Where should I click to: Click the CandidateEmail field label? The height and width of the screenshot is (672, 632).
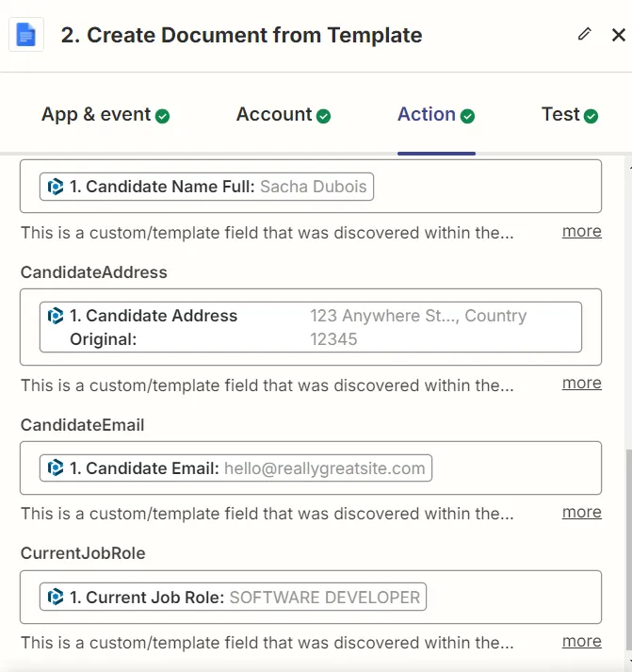pos(82,425)
